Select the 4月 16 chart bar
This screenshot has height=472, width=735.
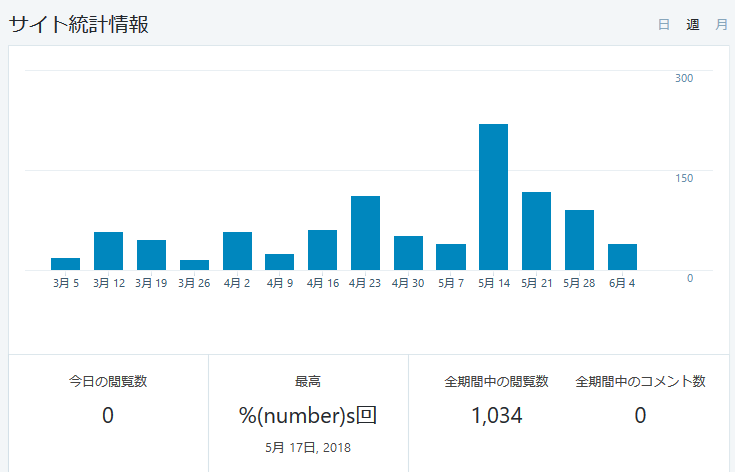pos(322,250)
